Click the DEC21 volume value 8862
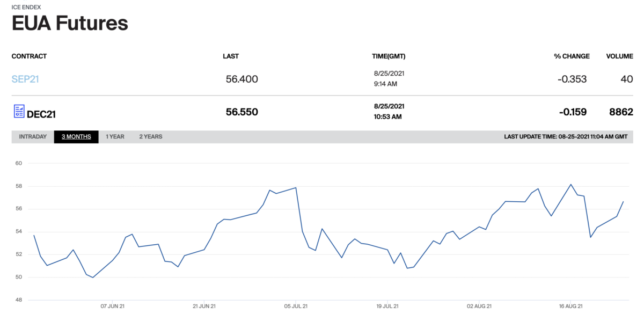The height and width of the screenshot is (314, 644). pyautogui.click(x=621, y=112)
